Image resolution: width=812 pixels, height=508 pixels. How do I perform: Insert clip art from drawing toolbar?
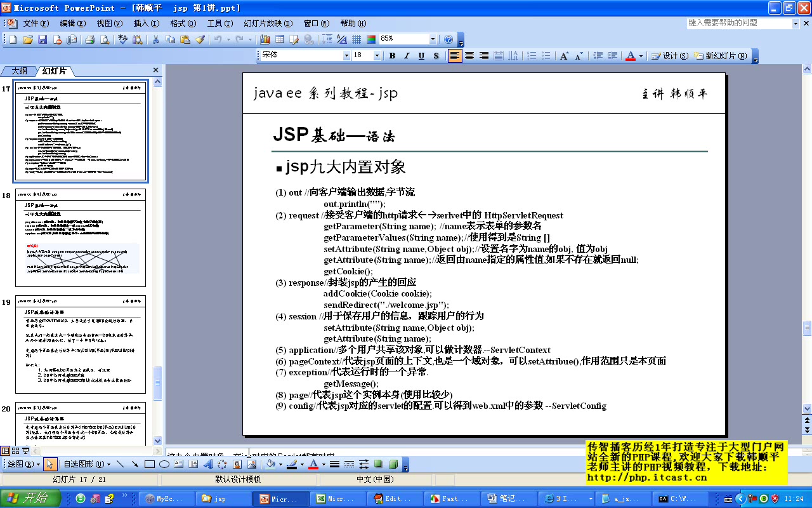(x=237, y=464)
